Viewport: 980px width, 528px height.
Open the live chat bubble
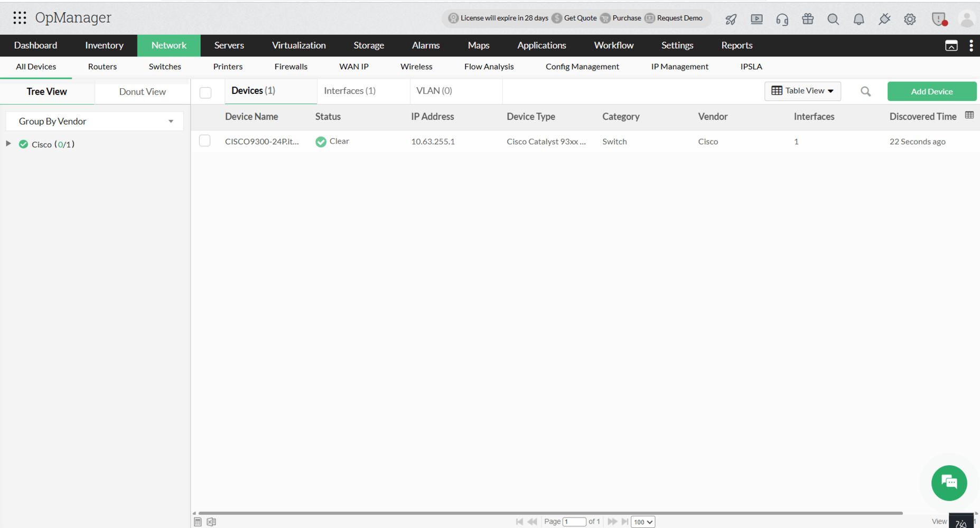pos(949,483)
